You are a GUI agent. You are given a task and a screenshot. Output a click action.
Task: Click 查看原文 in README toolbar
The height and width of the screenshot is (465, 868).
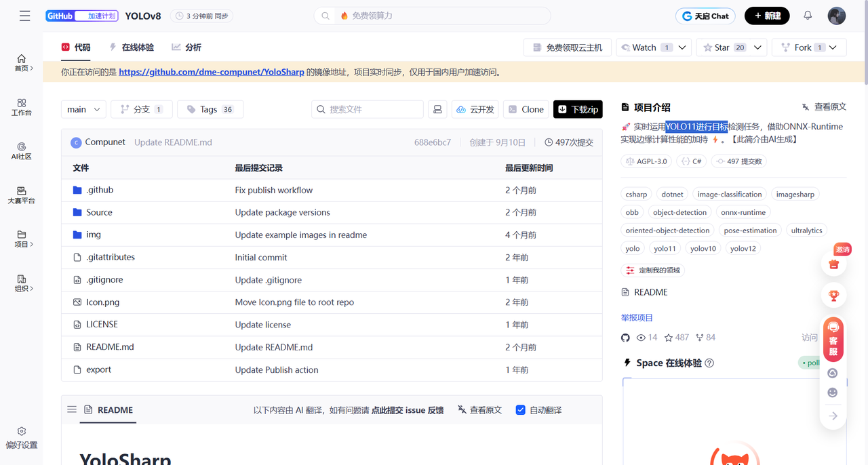[x=479, y=410]
